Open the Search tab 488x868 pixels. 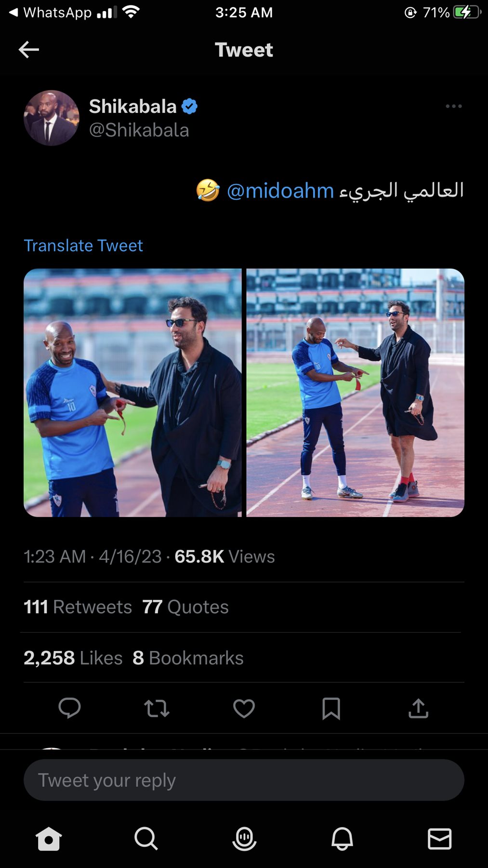(146, 839)
